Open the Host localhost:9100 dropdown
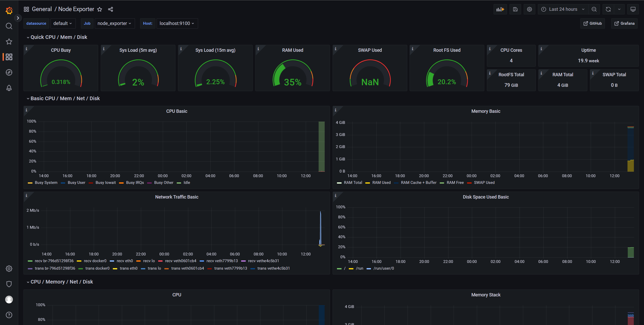644x325 pixels. coord(177,23)
